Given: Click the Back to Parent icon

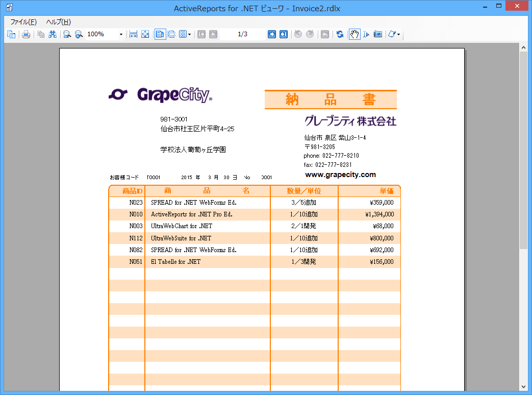Looking at the screenshot, I should [x=325, y=34].
